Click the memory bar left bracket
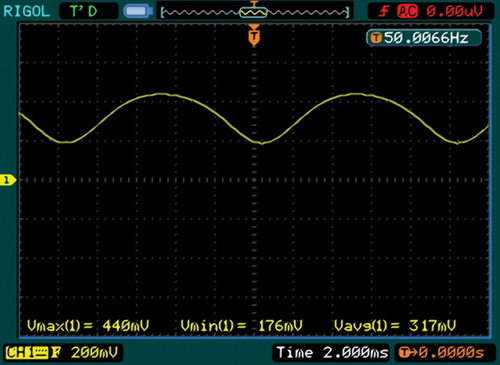 click(x=162, y=13)
